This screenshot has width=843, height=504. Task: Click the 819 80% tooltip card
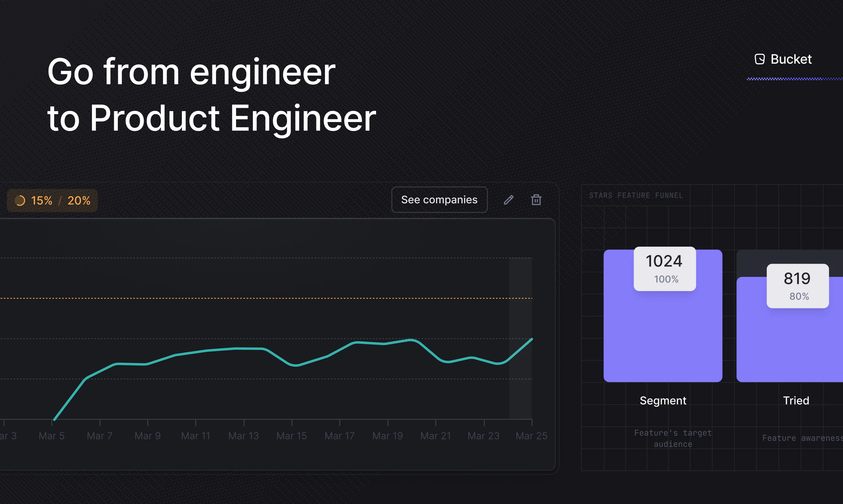pos(797,286)
